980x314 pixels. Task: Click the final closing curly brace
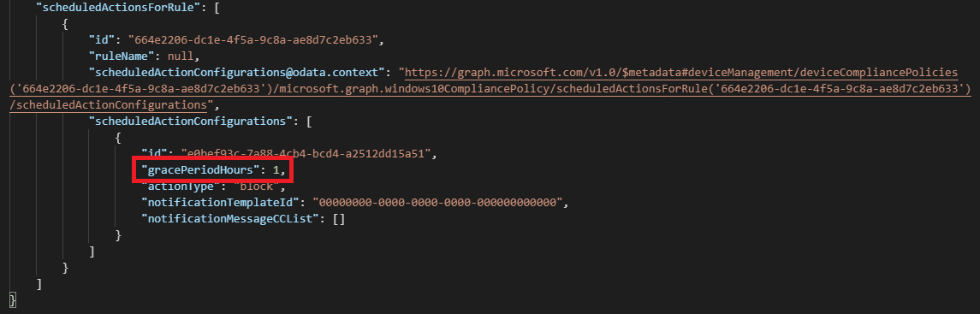[x=13, y=300]
